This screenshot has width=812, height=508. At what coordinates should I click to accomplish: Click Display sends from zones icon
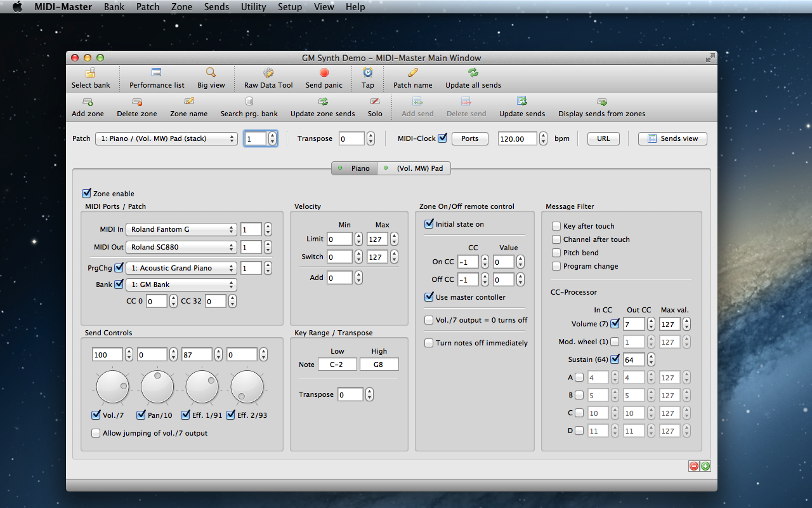coord(602,102)
